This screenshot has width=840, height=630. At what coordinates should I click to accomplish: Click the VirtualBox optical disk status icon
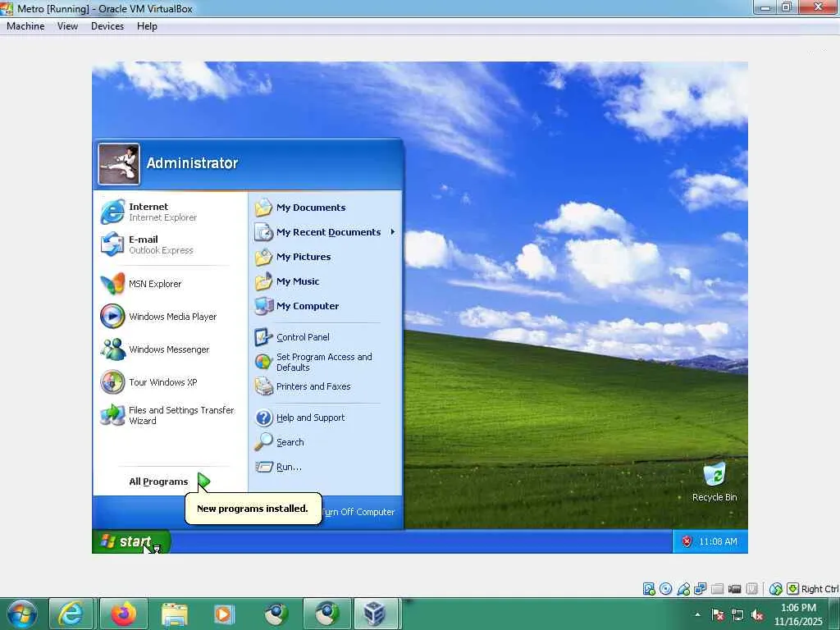(x=666, y=589)
